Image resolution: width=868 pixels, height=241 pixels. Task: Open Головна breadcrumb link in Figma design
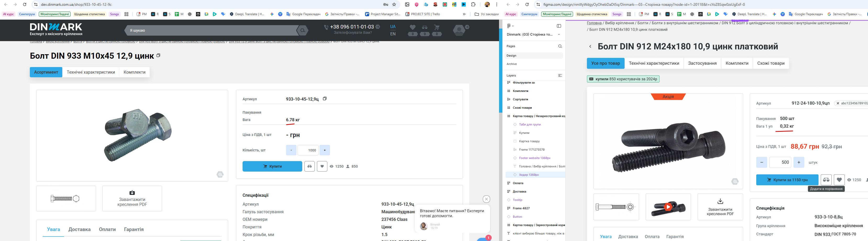(x=594, y=23)
